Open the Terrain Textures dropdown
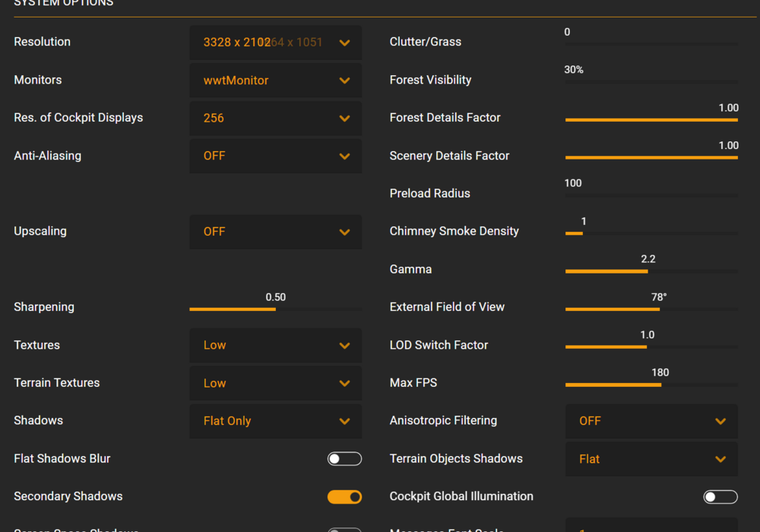Viewport: 760px width, 532px height. point(275,383)
